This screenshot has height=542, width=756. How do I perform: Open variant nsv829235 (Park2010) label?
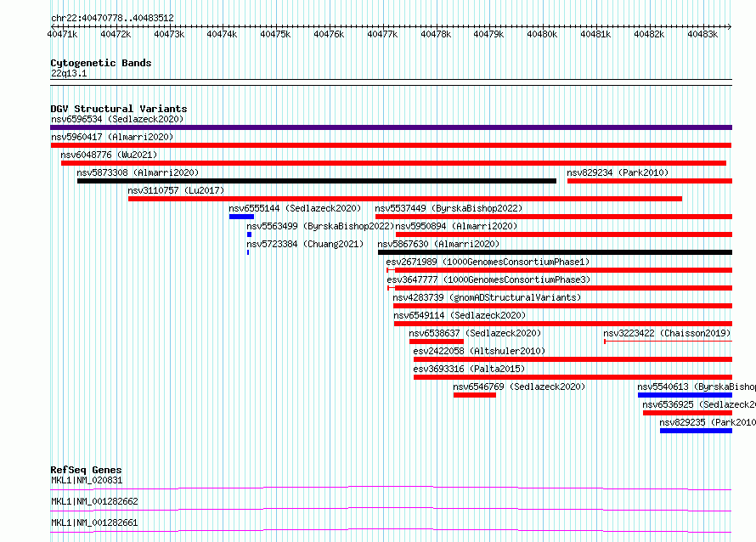[708, 422]
